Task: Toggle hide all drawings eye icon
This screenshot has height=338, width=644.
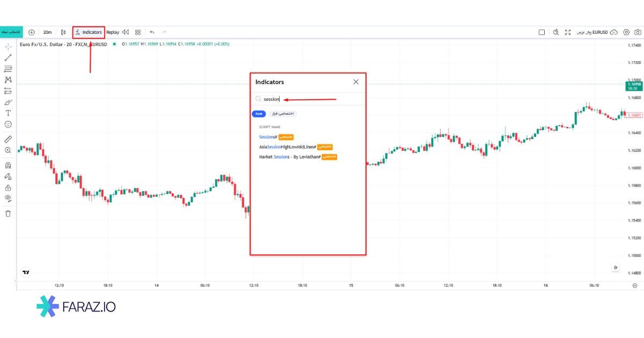Action: (x=8, y=199)
